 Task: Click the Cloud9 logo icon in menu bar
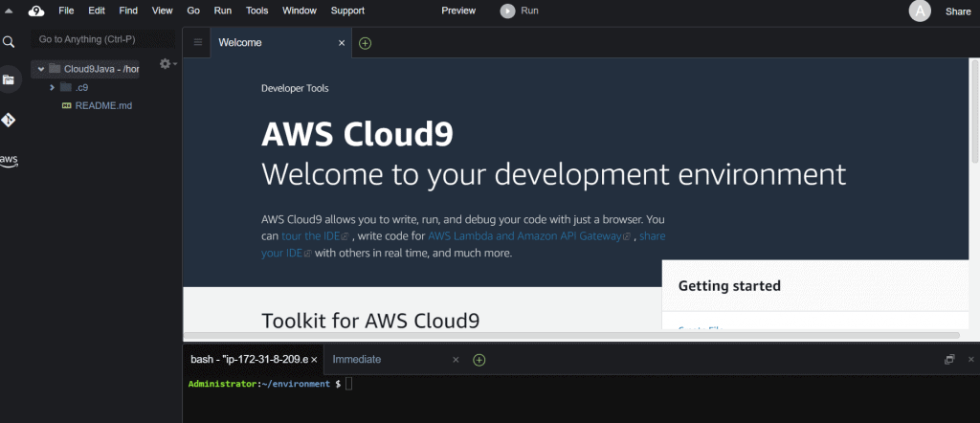click(x=36, y=11)
